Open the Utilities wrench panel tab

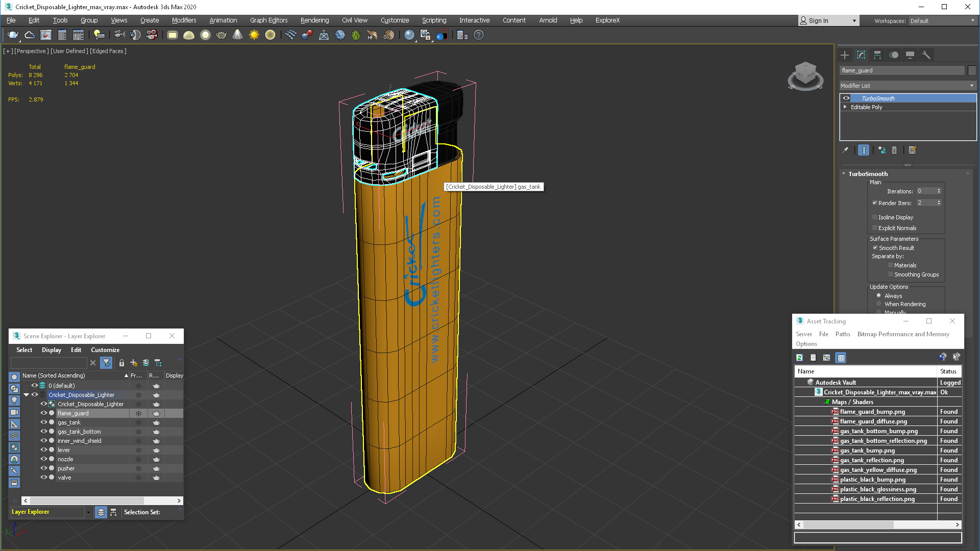926,55
